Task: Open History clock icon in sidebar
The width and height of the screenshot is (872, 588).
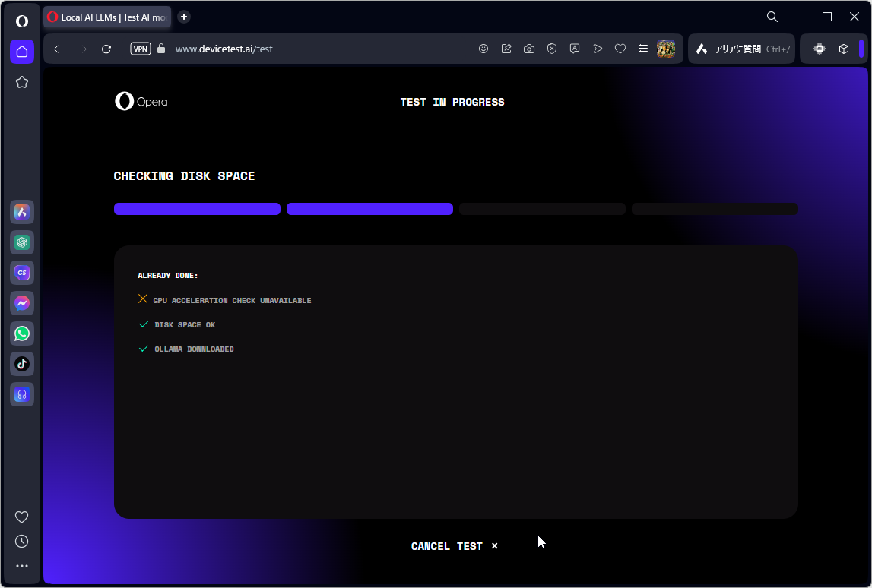Action: [22, 542]
